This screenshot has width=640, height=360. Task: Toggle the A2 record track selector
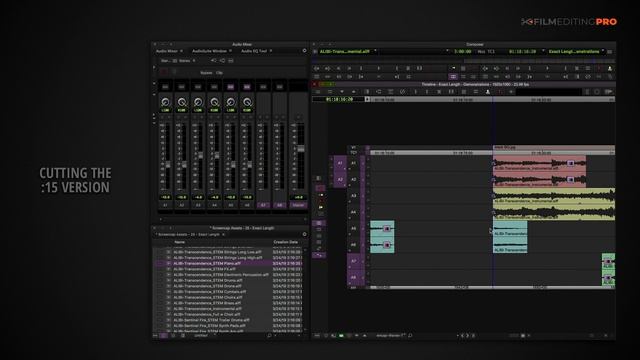click(x=354, y=180)
